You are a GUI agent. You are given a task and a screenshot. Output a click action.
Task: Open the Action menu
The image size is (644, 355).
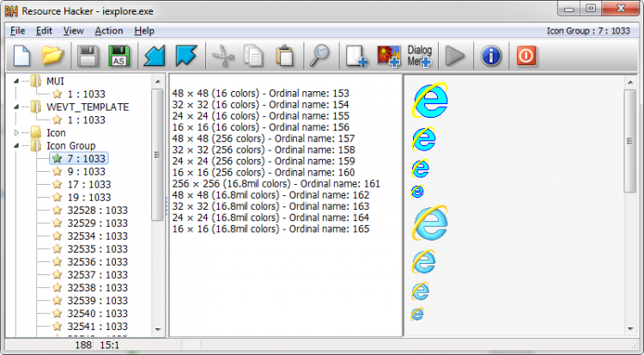[109, 31]
